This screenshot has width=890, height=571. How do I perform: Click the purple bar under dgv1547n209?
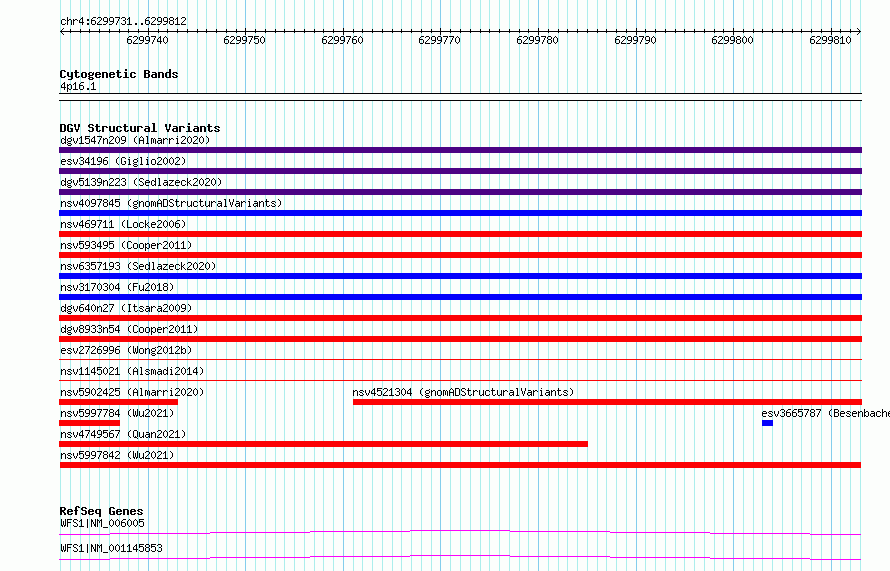click(460, 150)
